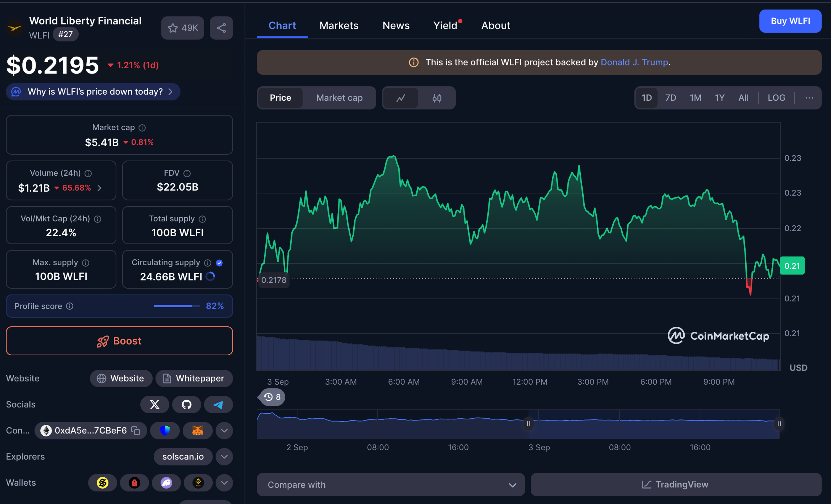
Task: Open the News tab
Action: tap(396, 26)
